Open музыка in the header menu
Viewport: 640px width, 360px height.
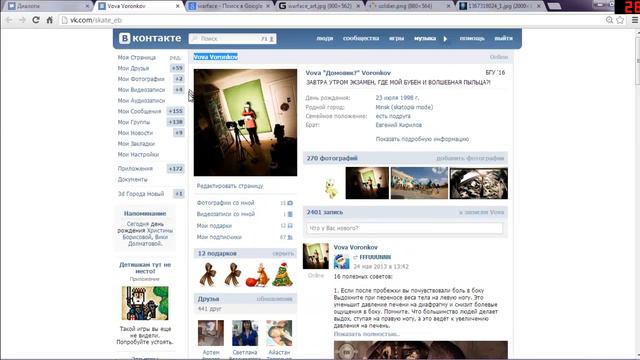(x=425, y=38)
